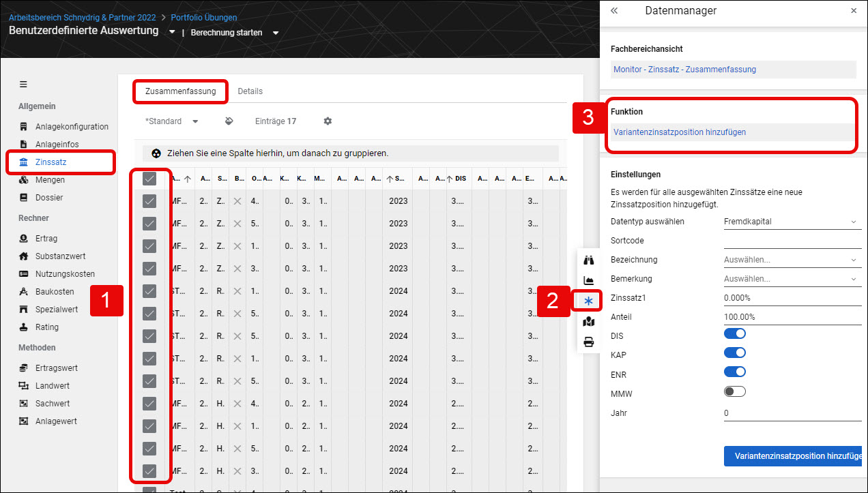Screen dimensions: 868x493
Task: Open the chart icon in the side toolbar
Action: [x=589, y=280]
